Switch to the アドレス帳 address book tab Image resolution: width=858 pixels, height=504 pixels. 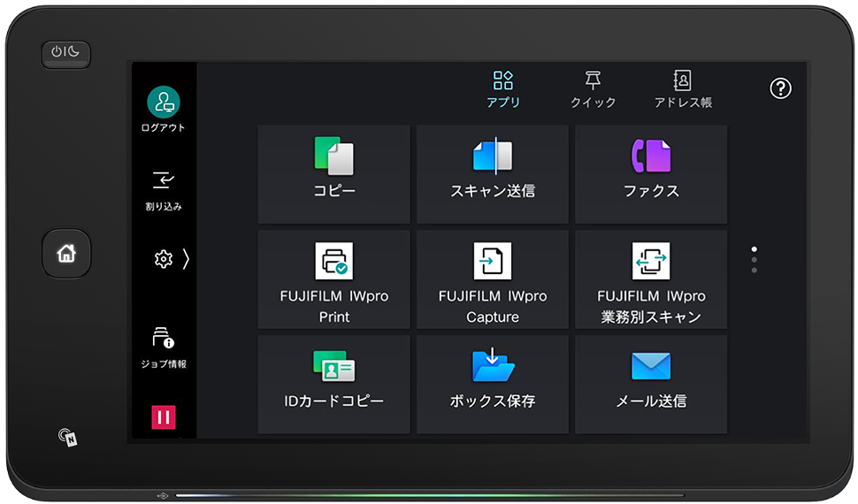683,89
